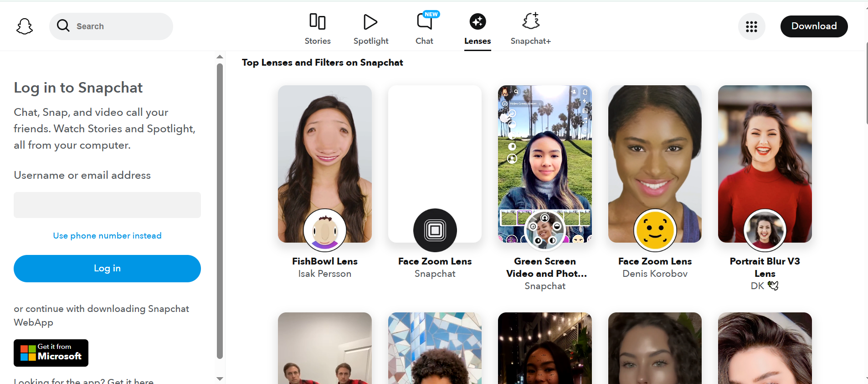Click Denis Korobov creator name
This screenshot has height=384, width=868.
(x=655, y=274)
